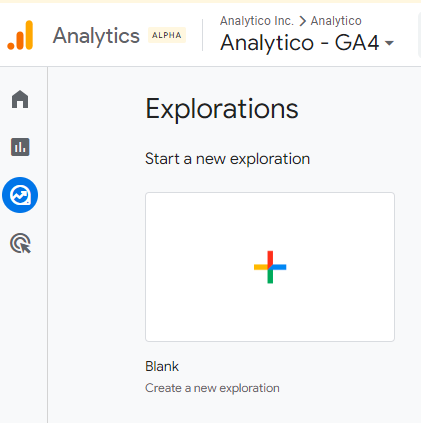Open the Advertising cursor icon

(20, 243)
